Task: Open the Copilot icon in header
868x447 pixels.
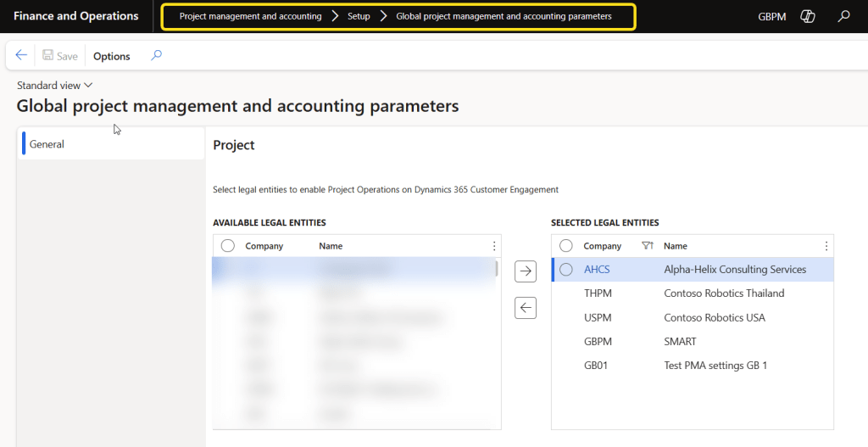Action: point(808,16)
